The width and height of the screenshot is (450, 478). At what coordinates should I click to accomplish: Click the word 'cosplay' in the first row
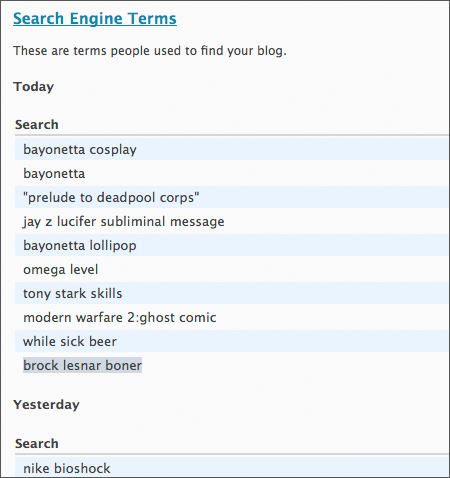(113, 150)
